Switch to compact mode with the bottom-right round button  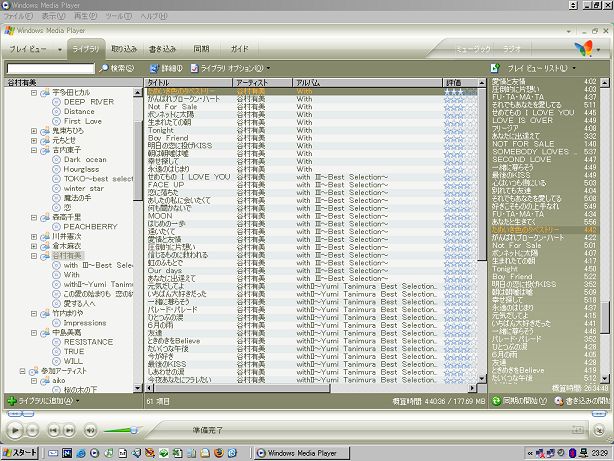[x=599, y=430]
